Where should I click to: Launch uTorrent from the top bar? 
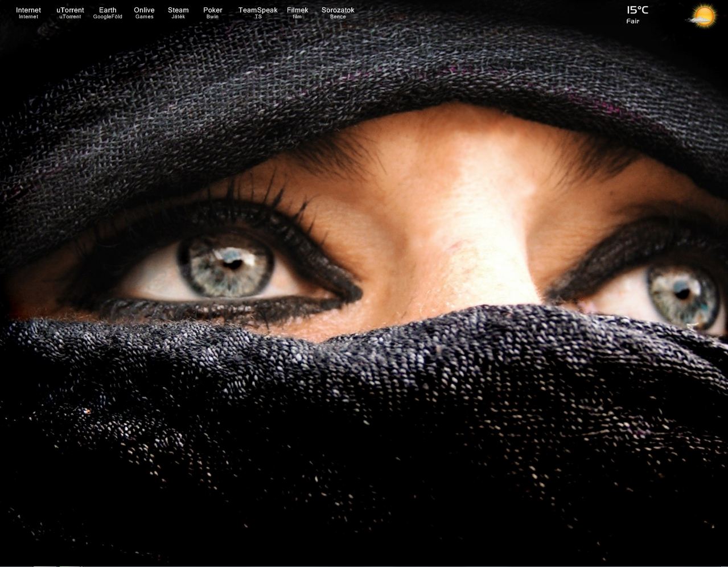point(70,13)
